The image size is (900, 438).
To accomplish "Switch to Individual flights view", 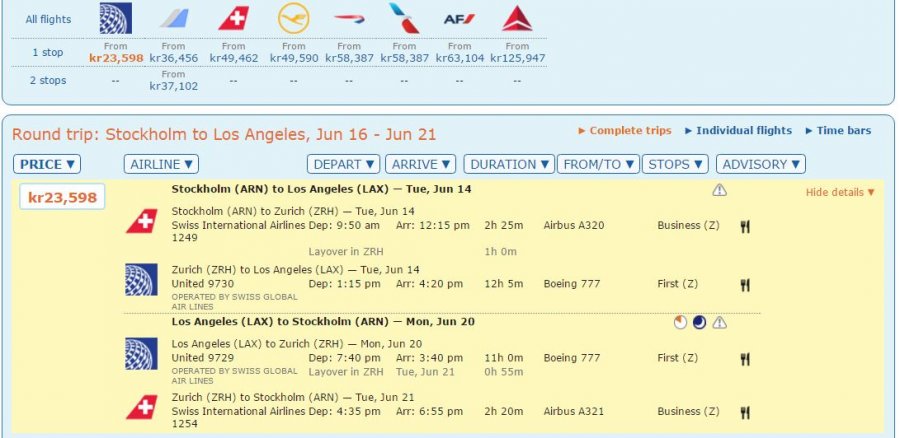I will pyautogui.click(x=738, y=131).
